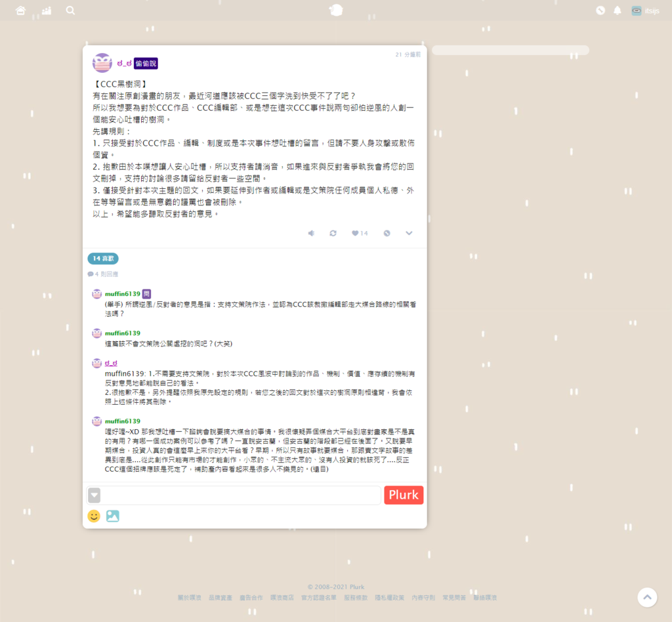The height and width of the screenshot is (622, 672).
Task: Click the 21 分鐘前 timestamp
Action: 408,54
